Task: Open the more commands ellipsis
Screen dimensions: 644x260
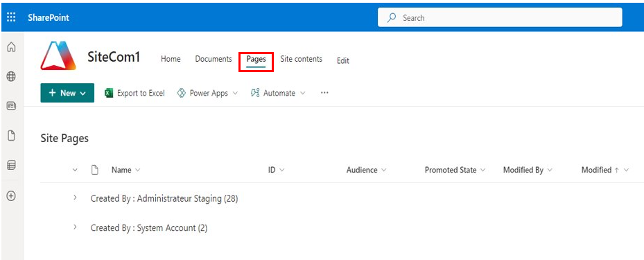Action: tap(324, 93)
